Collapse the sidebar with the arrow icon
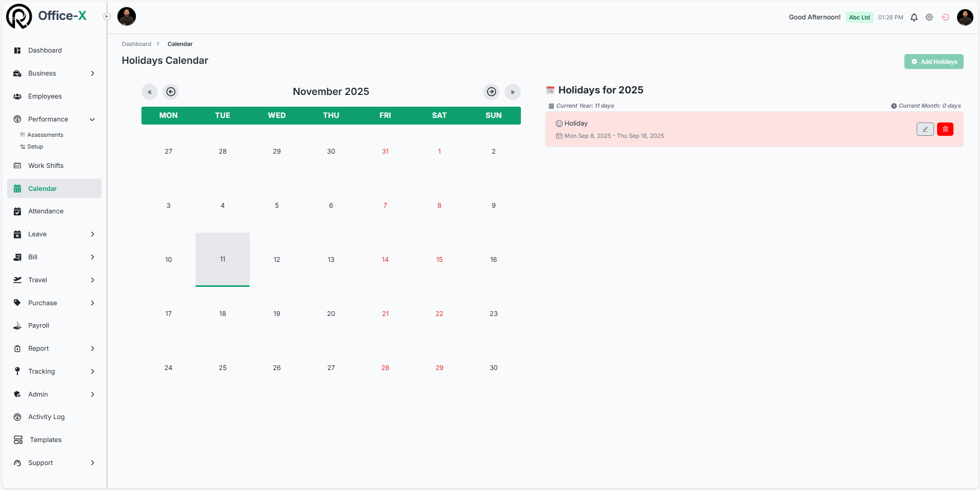 [107, 16]
